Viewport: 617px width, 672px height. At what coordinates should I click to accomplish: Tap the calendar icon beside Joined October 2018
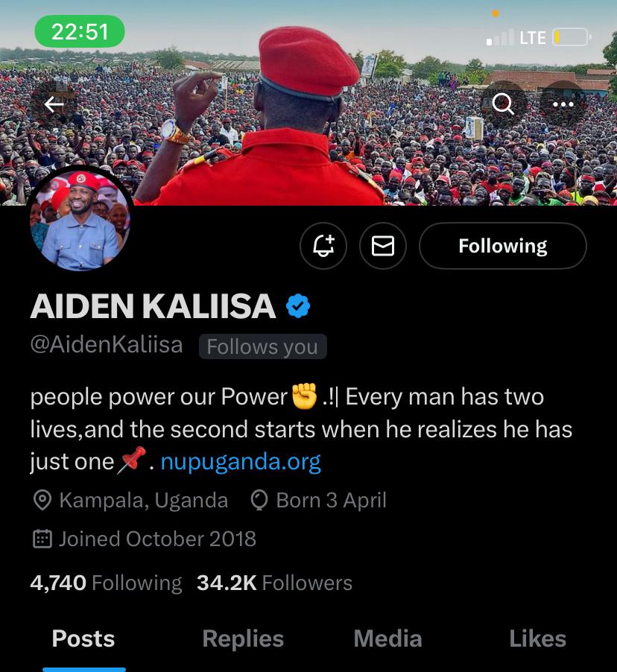point(42,539)
